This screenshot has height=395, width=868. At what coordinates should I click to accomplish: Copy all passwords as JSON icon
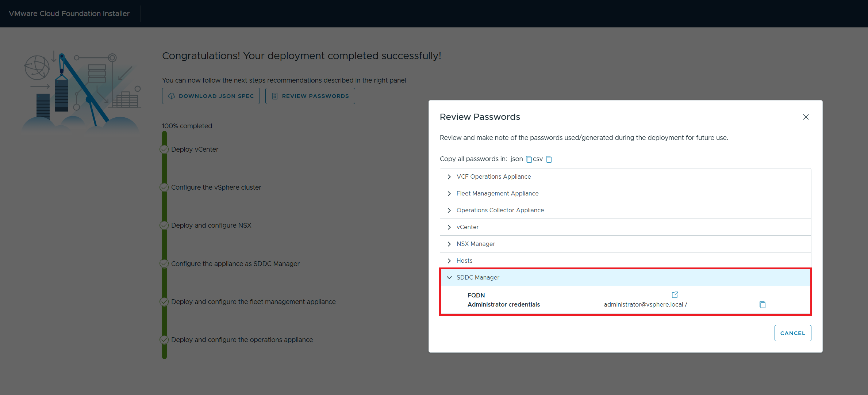pos(529,159)
